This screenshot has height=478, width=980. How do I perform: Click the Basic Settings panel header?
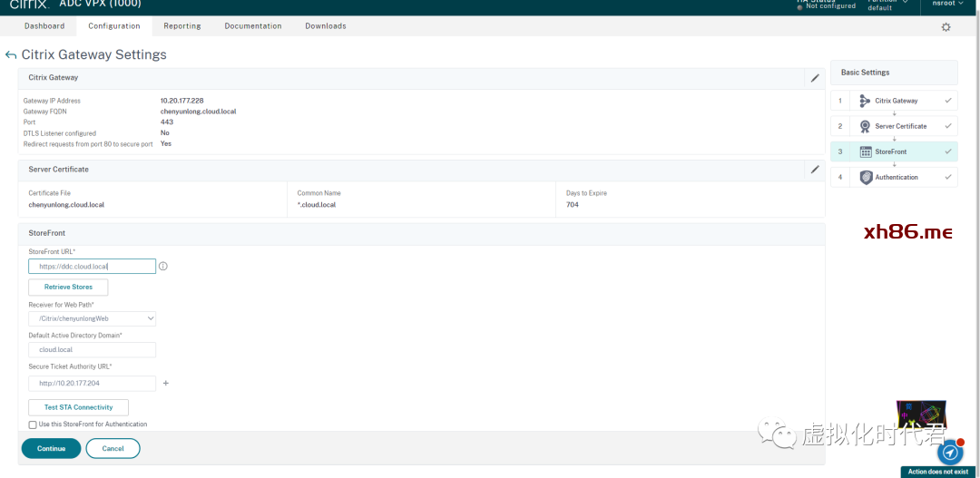(894, 73)
